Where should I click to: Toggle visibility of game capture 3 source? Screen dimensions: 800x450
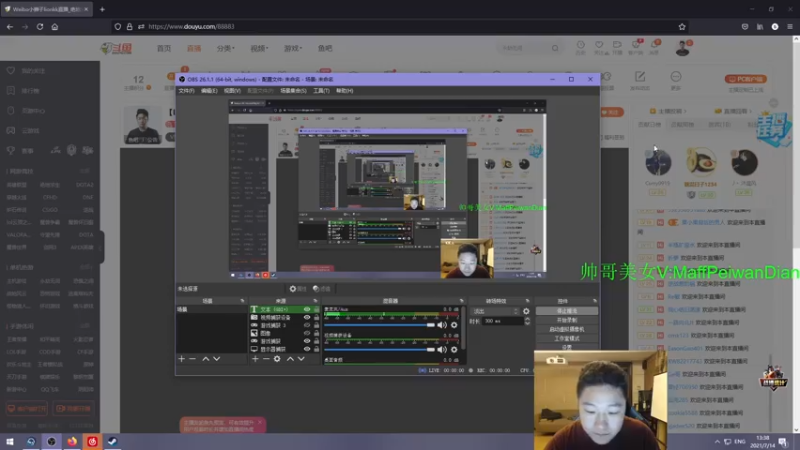click(x=307, y=325)
